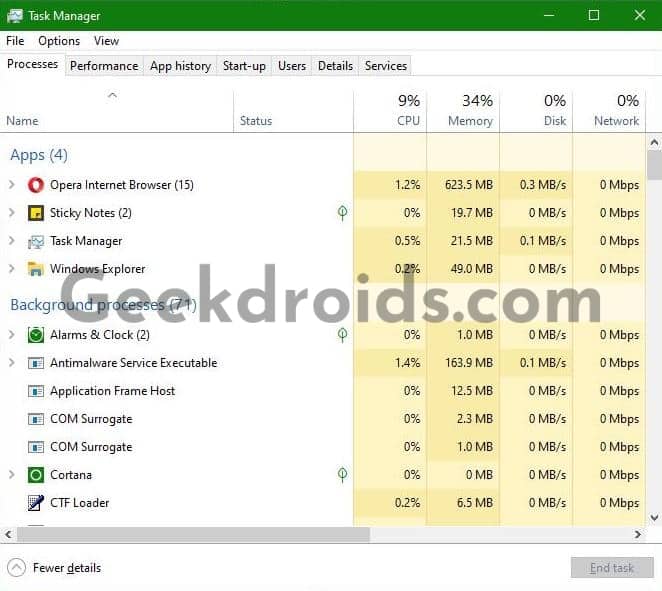Image resolution: width=662 pixels, height=591 pixels.
Task: Click Sticky Notes' 19.7 MB memory value
Action: coord(472,213)
